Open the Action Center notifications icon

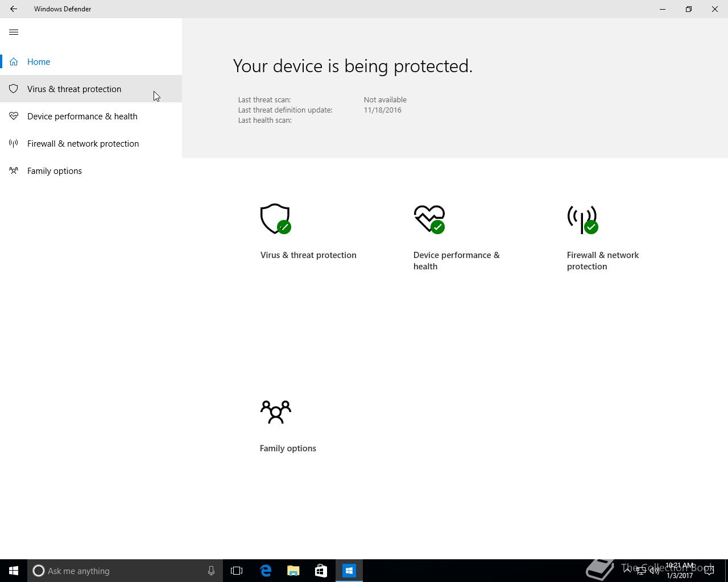pos(709,571)
